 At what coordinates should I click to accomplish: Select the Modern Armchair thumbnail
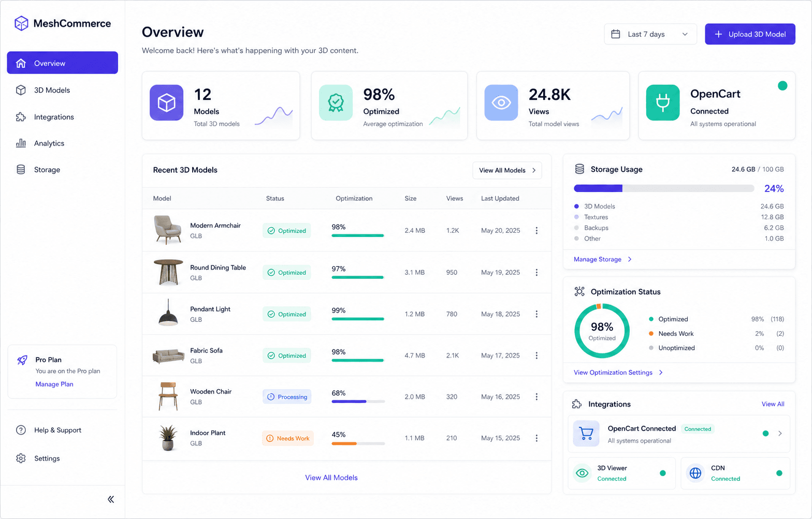click(168, 230)
